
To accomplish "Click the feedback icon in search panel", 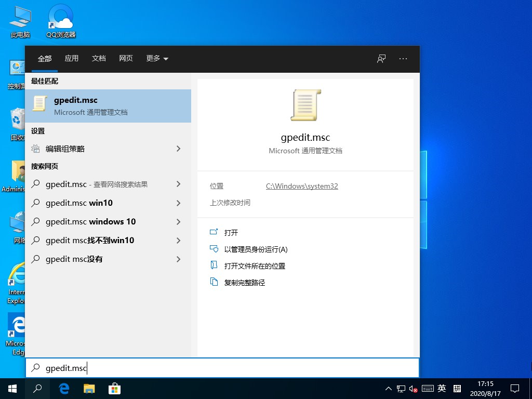I will click(x=381, y=59).
